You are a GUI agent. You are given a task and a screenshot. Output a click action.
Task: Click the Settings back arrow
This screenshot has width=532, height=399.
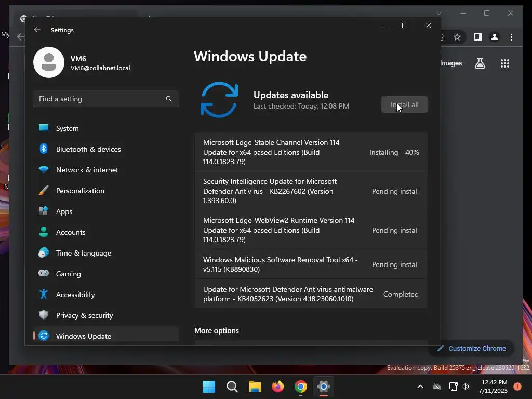(x=37, y=30)
